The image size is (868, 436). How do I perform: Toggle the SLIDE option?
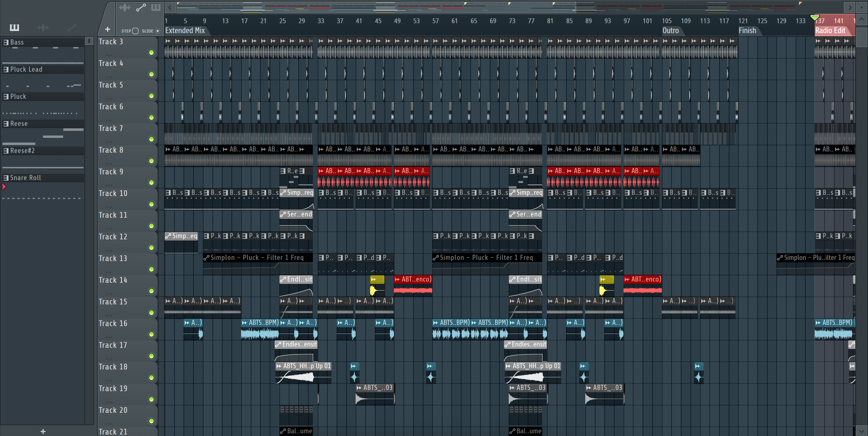(157, 31)
